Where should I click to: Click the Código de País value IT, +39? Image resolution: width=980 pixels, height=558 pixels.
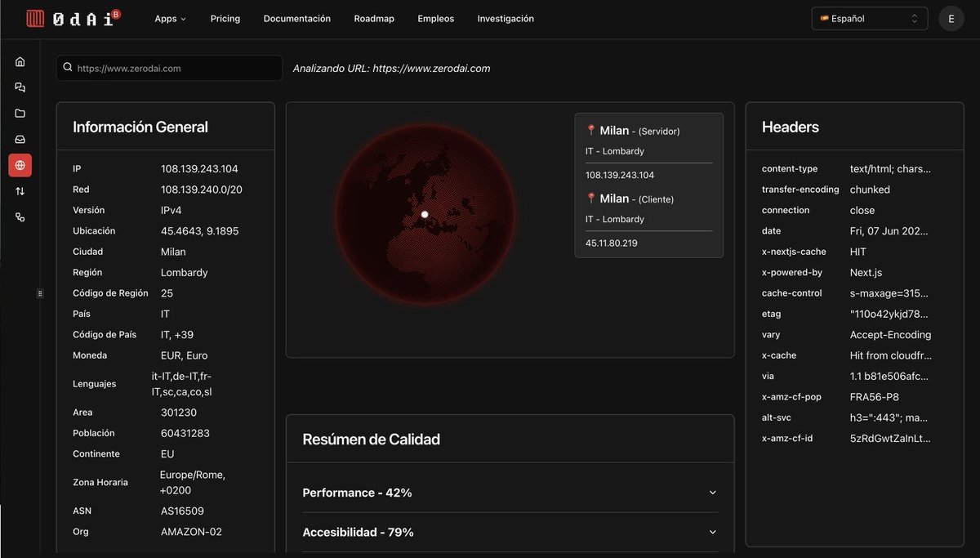coord(179,335)
